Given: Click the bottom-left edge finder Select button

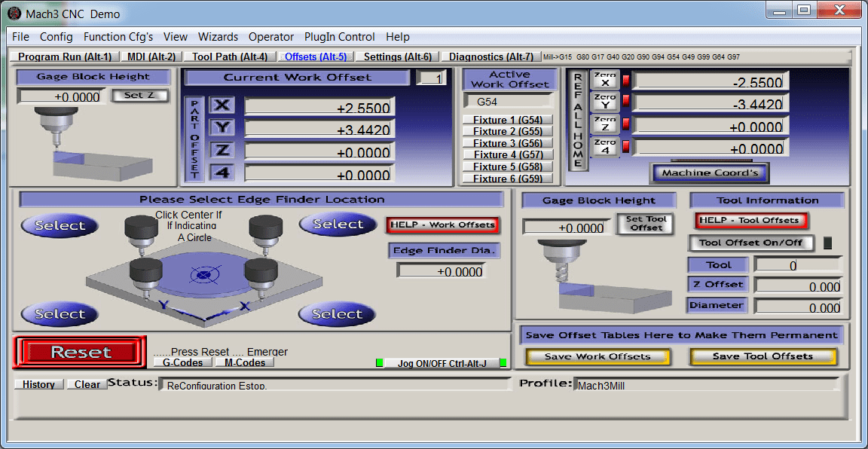Looking at the screenshot, I should click(60, 314).
